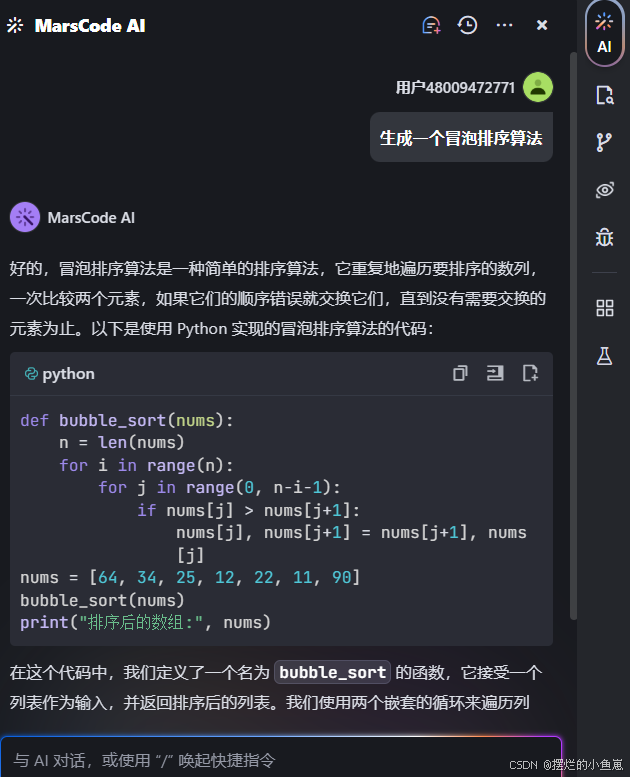Focus the AI chat input field
This screenshot has height=777, width=630.
281,759
